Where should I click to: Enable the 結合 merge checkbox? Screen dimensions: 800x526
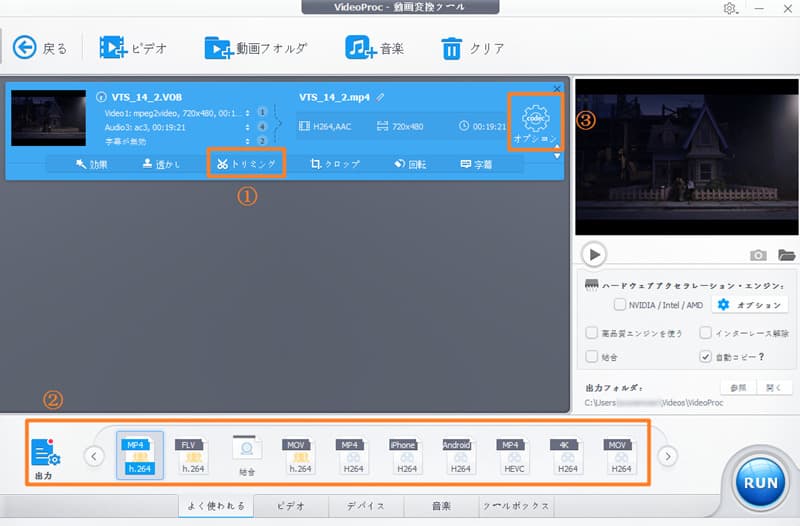pyautogui.click(x=591, y=356)
